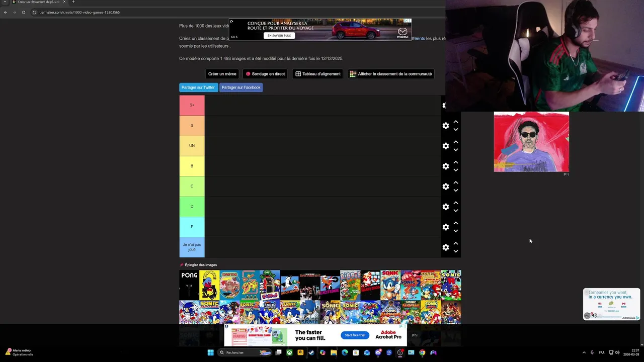Open Steam from taskbar
The height and width of the screenshot is (362, 644).
(x=311, y=352)
